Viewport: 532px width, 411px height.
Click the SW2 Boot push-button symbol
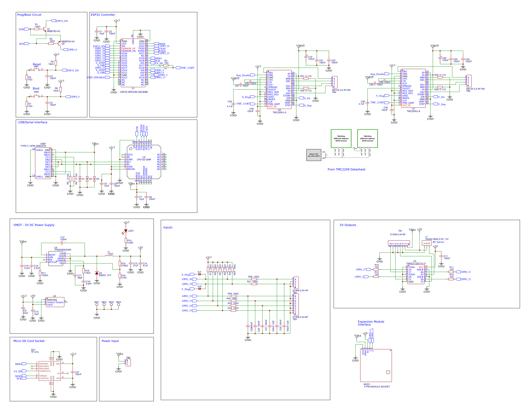click(36, 96)
